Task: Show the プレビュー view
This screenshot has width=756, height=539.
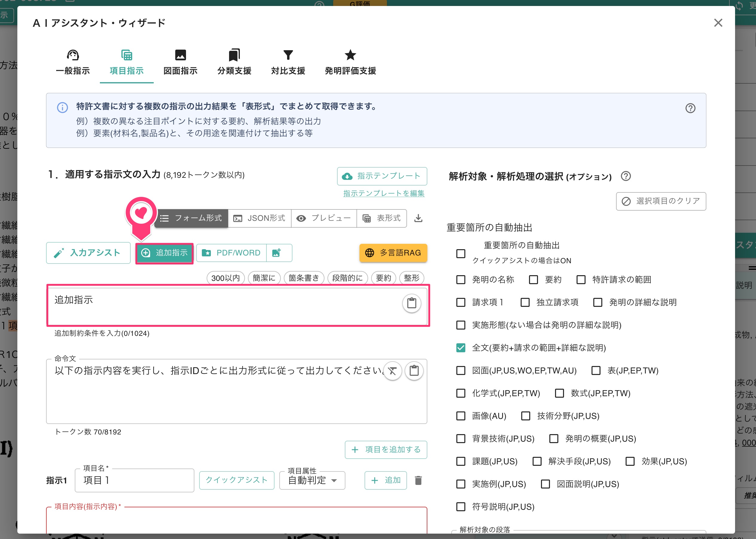Action: pyautogui.click(x=324, y=218)
